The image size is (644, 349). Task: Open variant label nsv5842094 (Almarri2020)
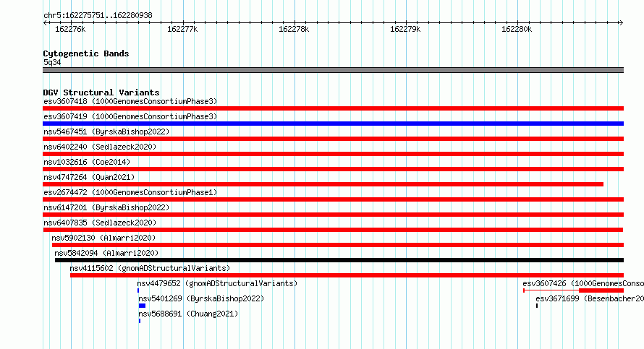click(106, 253)
